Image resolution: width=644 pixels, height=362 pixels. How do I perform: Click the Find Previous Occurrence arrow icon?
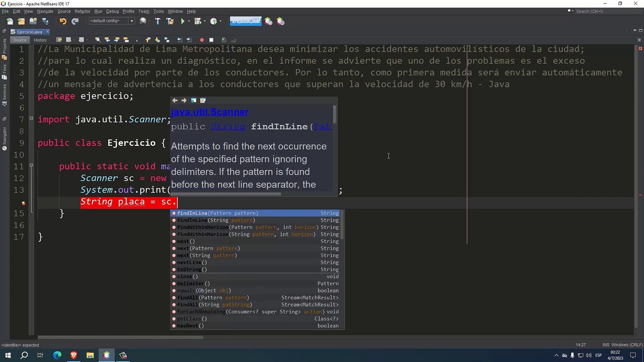107,40
